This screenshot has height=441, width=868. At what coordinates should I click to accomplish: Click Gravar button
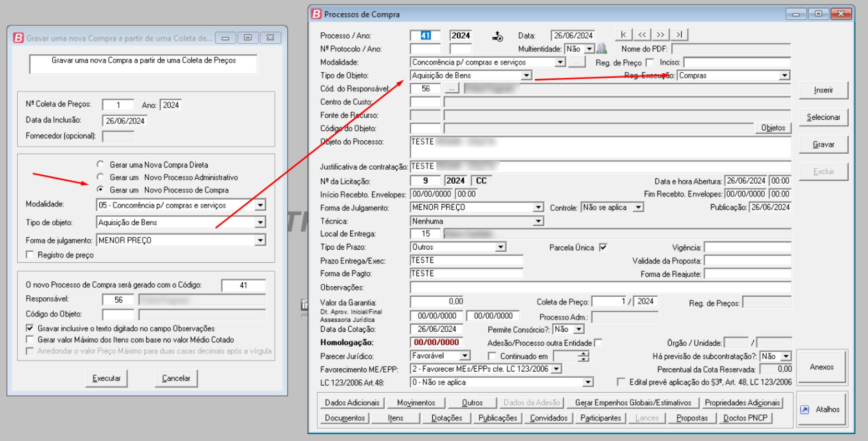tap(823, 144)
